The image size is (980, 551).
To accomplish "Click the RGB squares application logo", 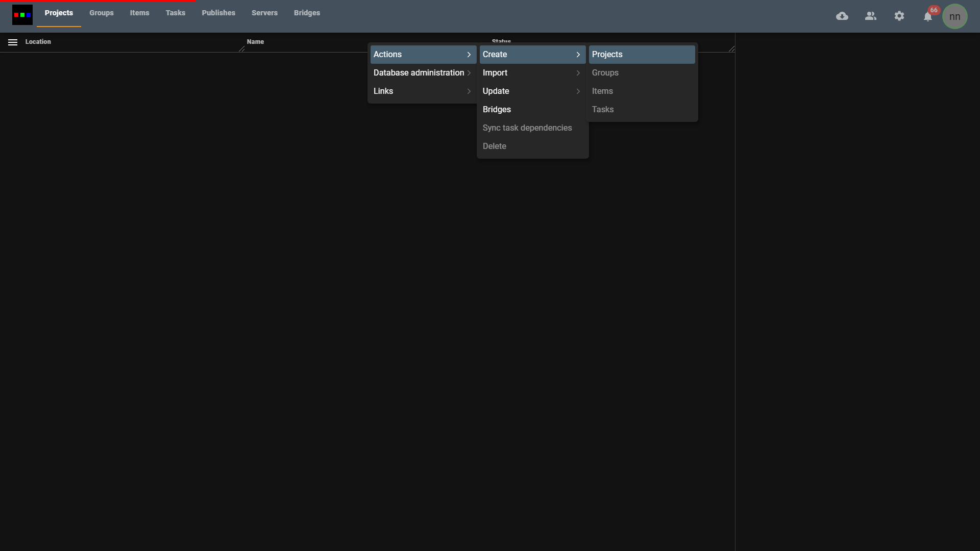I will [21, 14].
